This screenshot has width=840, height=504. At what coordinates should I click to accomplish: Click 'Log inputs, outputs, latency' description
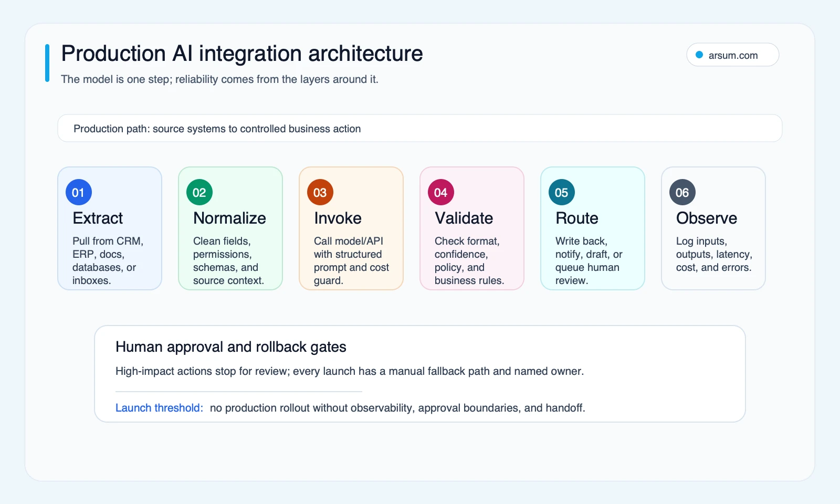tap(714, 254)
